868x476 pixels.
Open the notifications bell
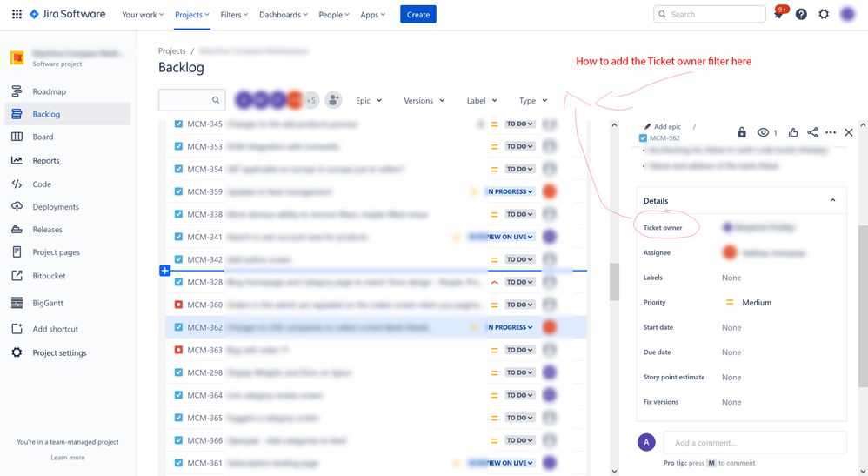coord(778,15)
